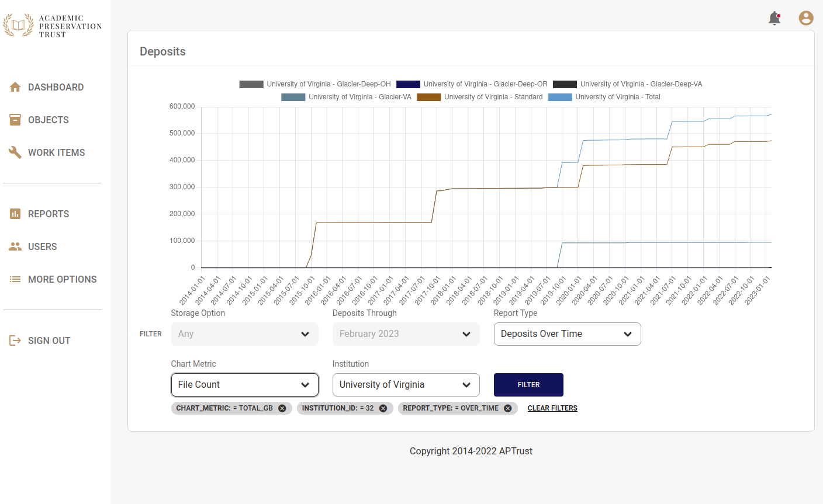Open the notifications bell icon
Screen dimensions: 823x504
click(774, 18)
